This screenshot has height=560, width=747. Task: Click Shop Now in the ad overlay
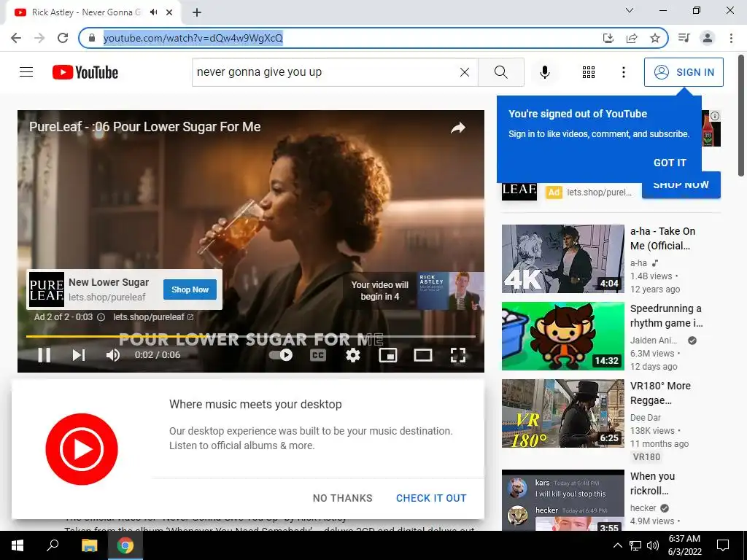click(190, 289)
